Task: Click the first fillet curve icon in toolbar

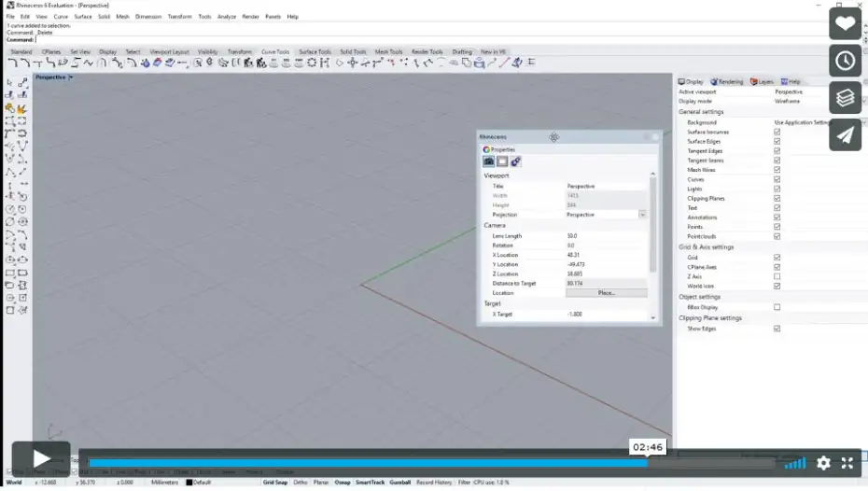Action: pos(12,63)
